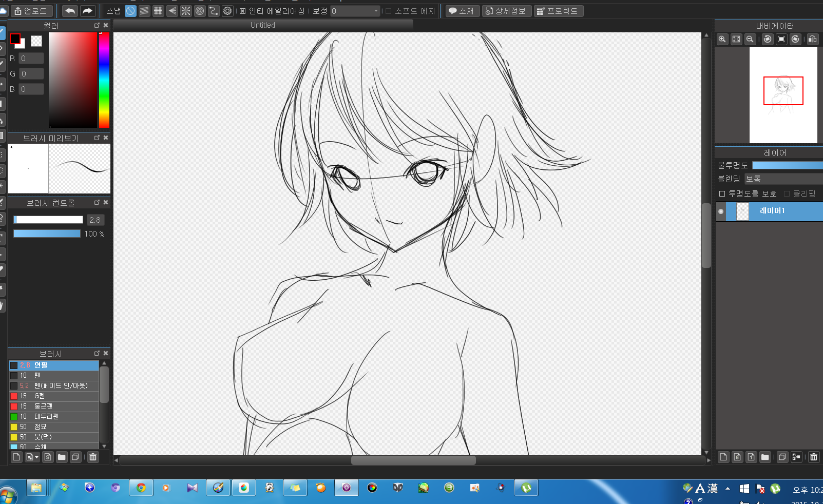Click the 상세정보 button
This screenshot has height=504, width=823.
click(506, 11)
